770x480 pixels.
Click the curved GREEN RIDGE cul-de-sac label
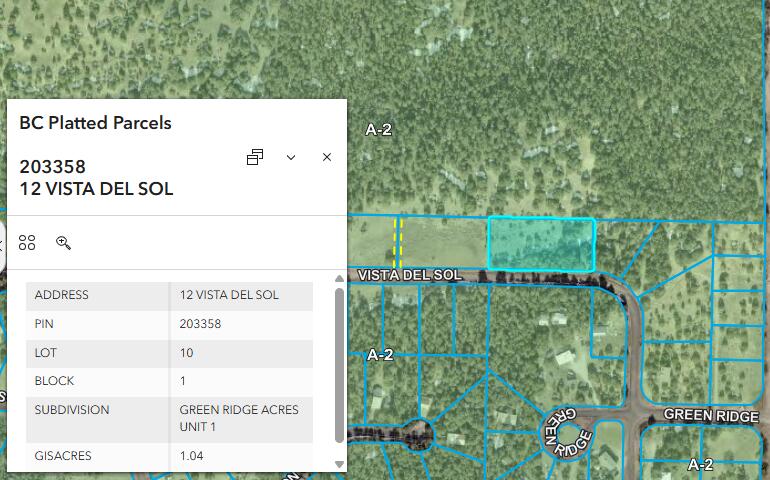tap(569, 433)
